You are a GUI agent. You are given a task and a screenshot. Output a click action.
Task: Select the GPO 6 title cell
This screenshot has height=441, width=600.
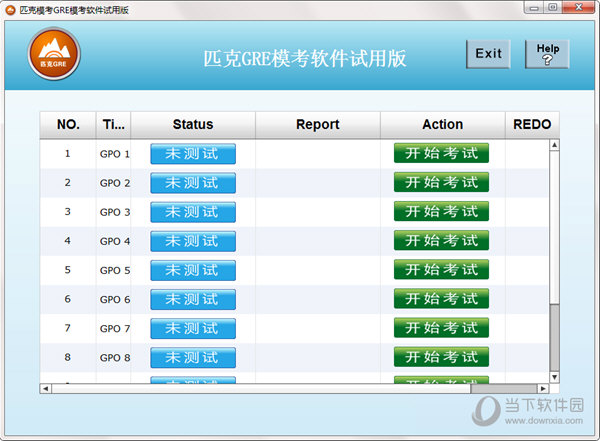114,299
